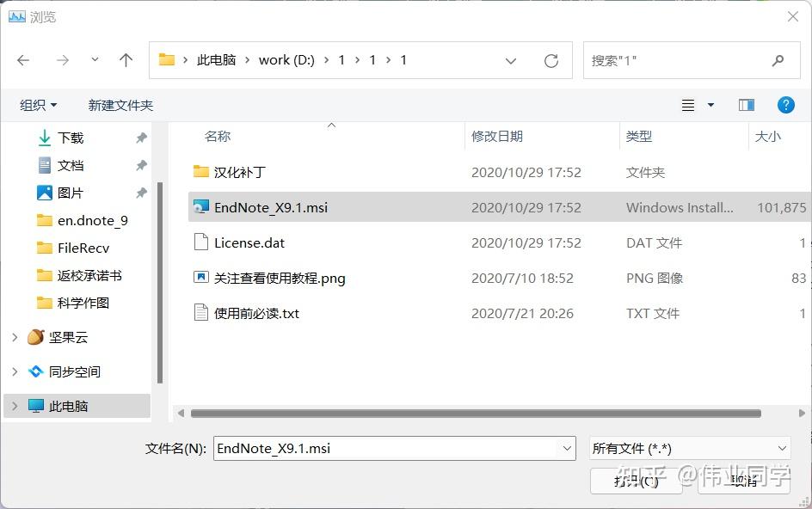This screenshot has height=509, width=812.
Task: Open help via the question mark icon
Action: click(x=784, y=105)
